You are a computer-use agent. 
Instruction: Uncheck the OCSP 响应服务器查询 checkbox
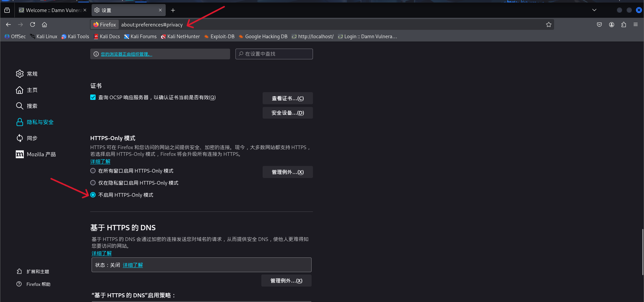[93, 97]
